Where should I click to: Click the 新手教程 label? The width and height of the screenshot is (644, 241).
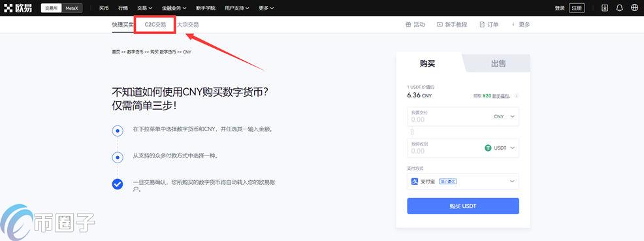pos(457,25)
